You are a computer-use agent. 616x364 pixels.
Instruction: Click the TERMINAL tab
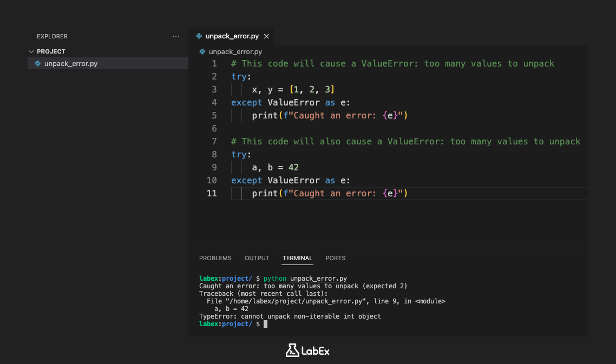click(x=297, y=258)
